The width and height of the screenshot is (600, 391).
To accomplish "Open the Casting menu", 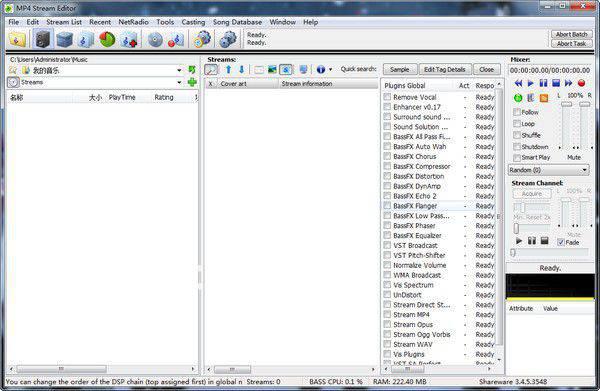I will (x=193, y=22).
